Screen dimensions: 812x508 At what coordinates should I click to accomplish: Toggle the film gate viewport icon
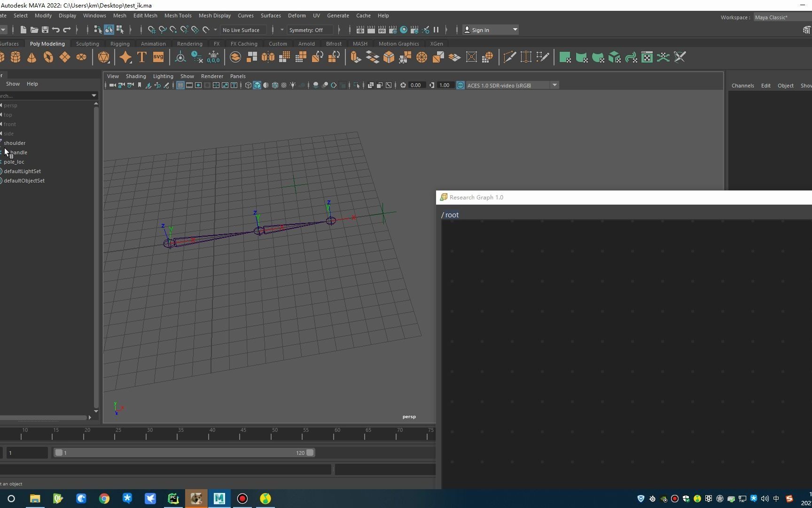[x=189, y=85]
